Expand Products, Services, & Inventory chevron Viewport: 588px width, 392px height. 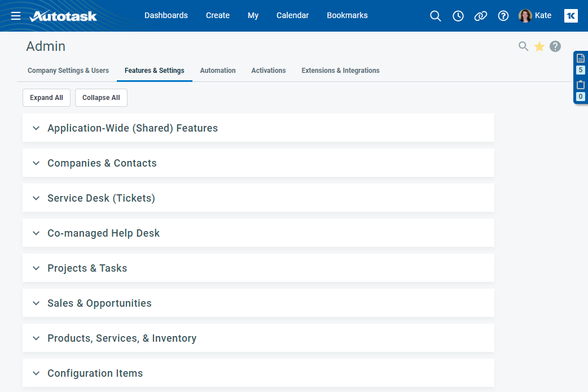click(36, 338)
